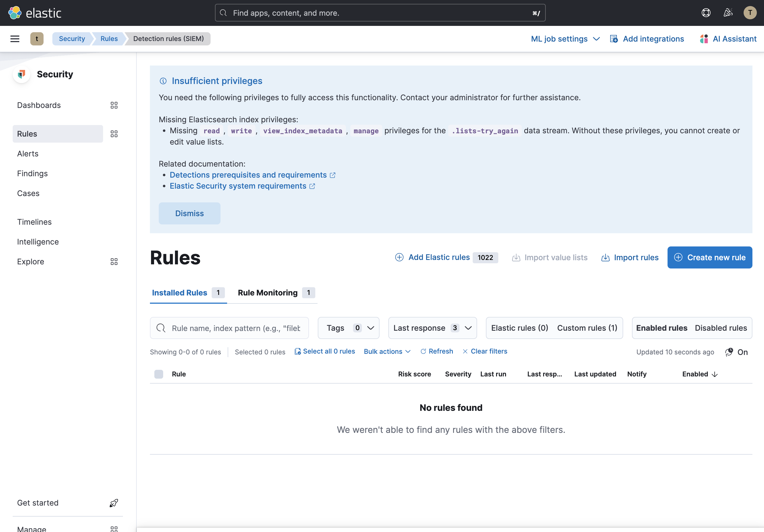The width and height of the screenshot is (764, 532).
Task: Click Last updated column header
Action: [595, 374]
